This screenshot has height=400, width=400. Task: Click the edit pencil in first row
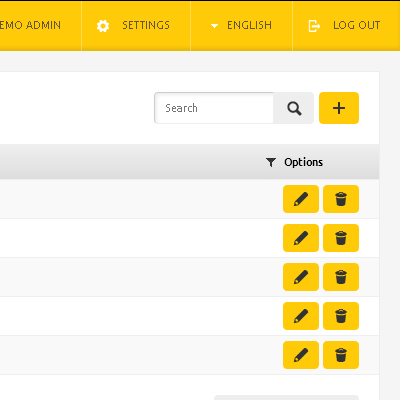[301, 199]
